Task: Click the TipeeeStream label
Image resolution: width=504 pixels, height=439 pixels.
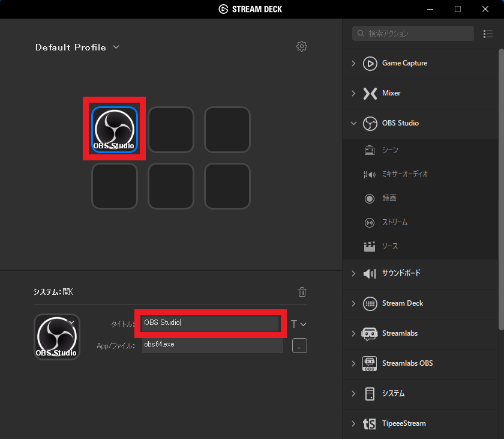Action: click(404, 423)
